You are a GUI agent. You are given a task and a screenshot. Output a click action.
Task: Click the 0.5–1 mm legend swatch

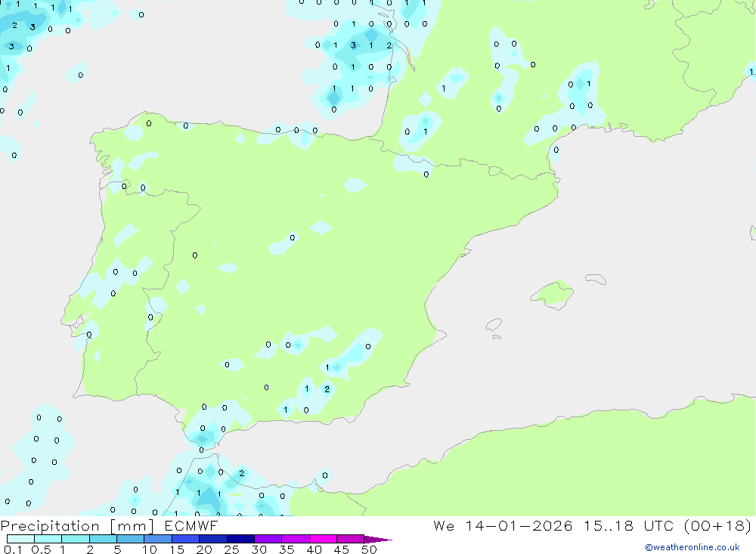(x=48, y=539)
